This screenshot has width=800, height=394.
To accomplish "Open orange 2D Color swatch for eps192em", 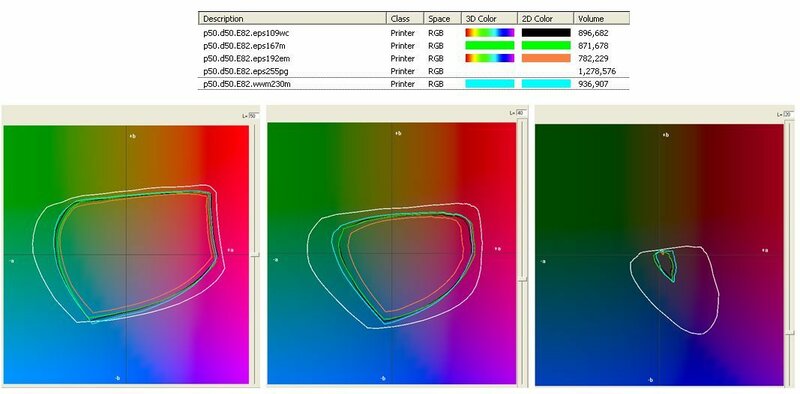I will click(x=546, y=58).
